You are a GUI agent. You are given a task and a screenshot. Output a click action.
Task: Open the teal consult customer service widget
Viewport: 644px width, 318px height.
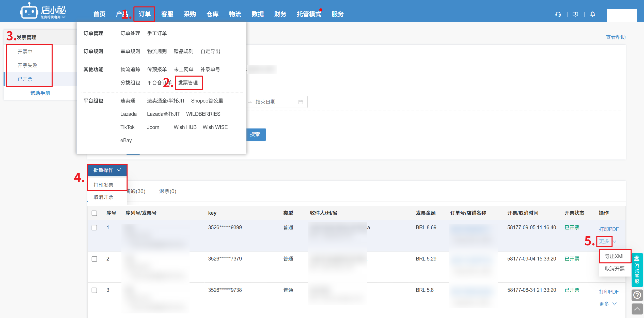point(637,270)
